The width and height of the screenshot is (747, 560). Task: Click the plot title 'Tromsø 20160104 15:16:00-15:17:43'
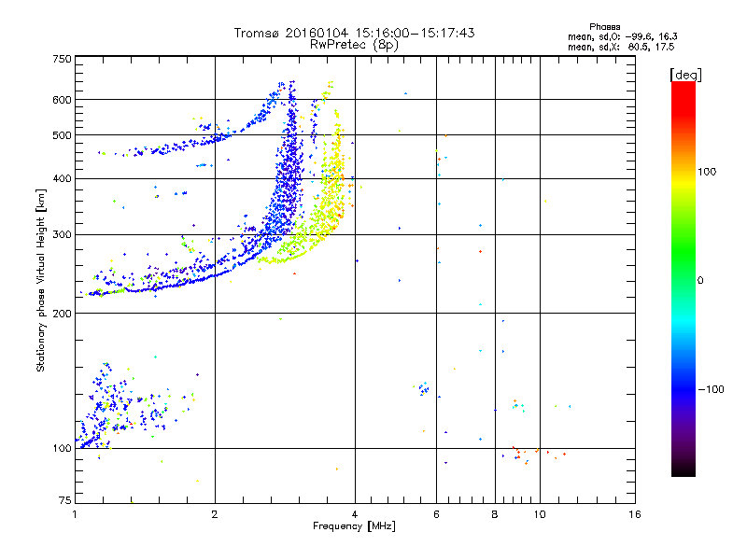(x=354, y=33)
